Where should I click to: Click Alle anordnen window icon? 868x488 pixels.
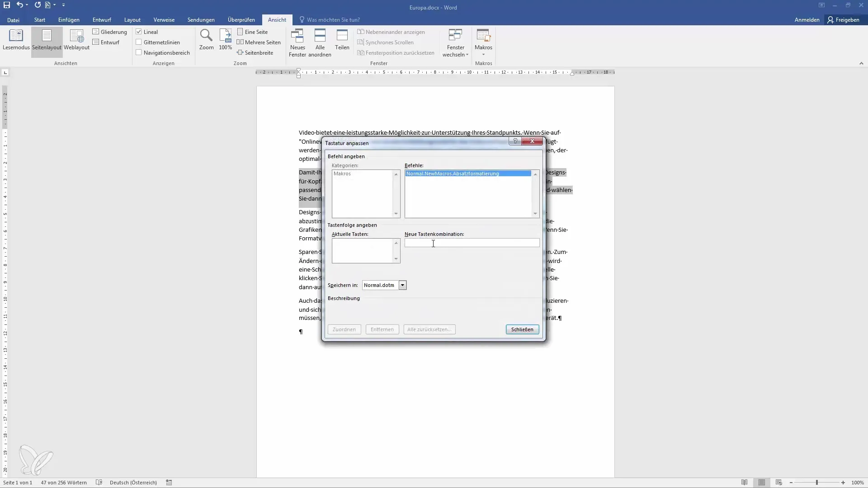pyautogui.click(x=320, y=42)
